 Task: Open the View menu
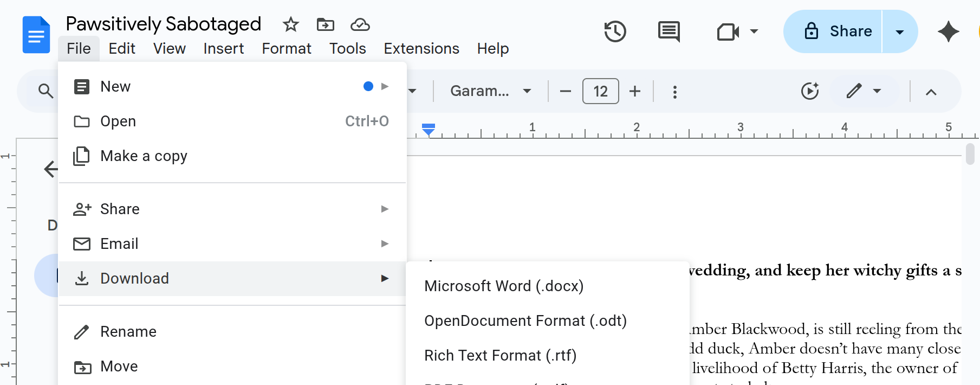(x=170, y=48)
